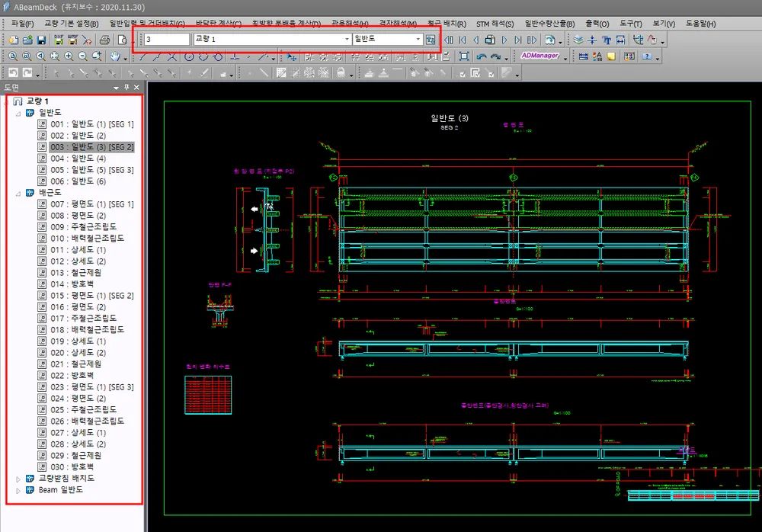The image size is (762, 532).
Task: Expand the Beam 일반도 group
Action: [x=18, y=491]
